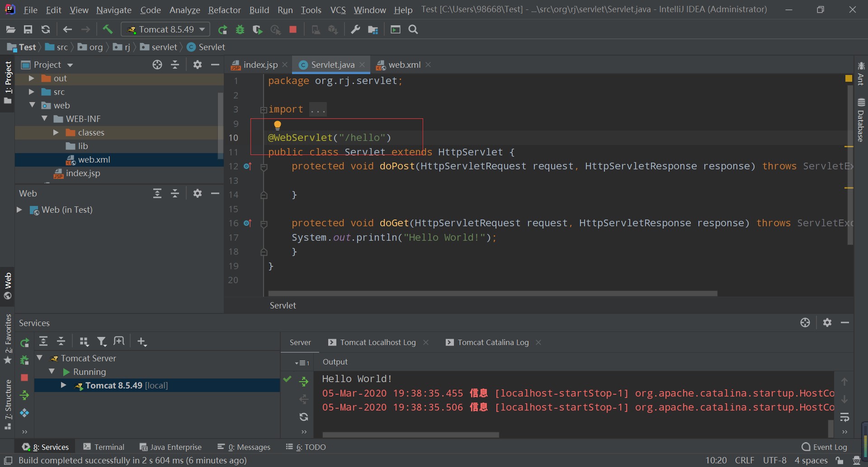Image resolution: width=868 pixels, height=467 pixels.
Task: Locate opened file target icon in Project panel
Action: [x=157, y=65]
